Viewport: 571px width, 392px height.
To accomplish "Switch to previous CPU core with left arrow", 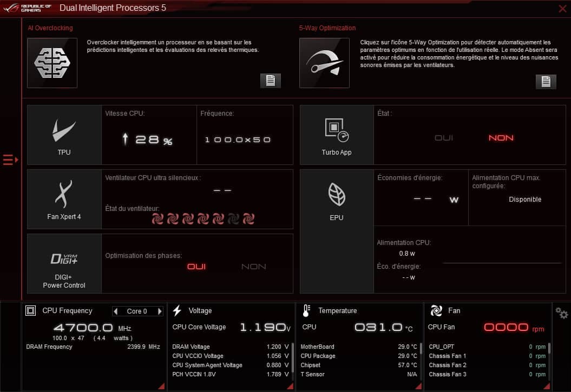I will coord(115,311).
